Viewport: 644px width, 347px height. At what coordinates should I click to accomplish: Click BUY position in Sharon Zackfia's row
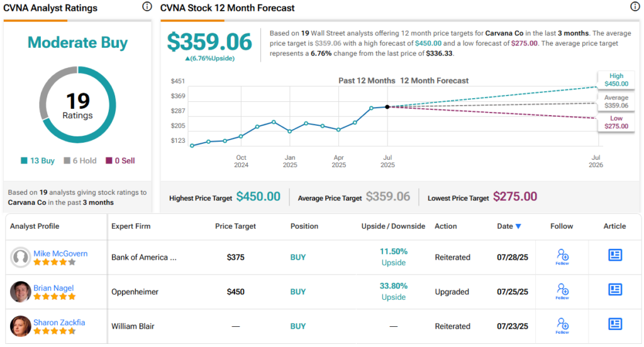tap(298, 326)
